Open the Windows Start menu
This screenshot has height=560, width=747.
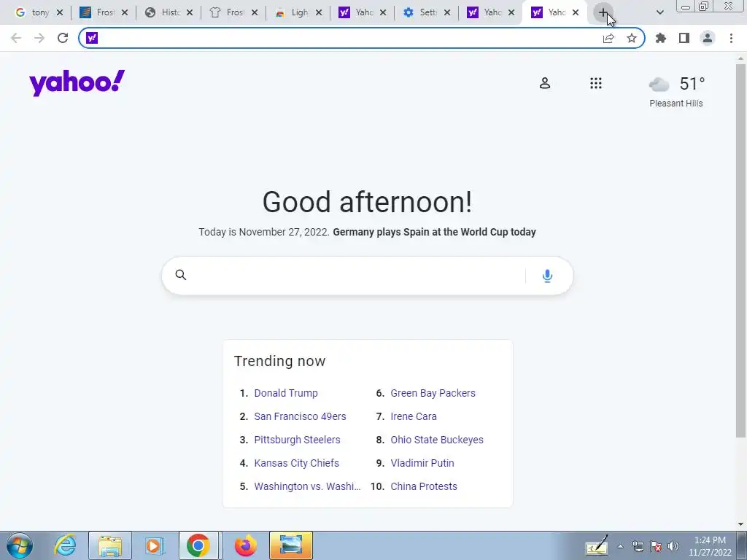[x=20, y=545]
